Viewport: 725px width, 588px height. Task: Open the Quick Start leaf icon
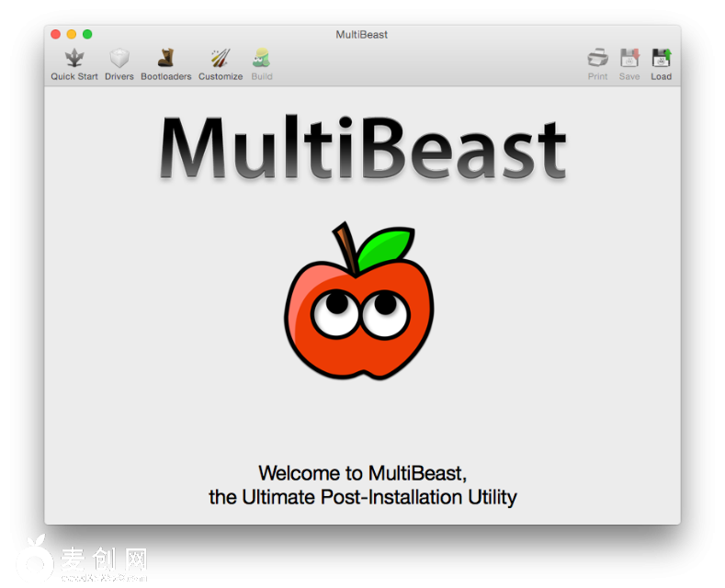(x=74, y=58)
